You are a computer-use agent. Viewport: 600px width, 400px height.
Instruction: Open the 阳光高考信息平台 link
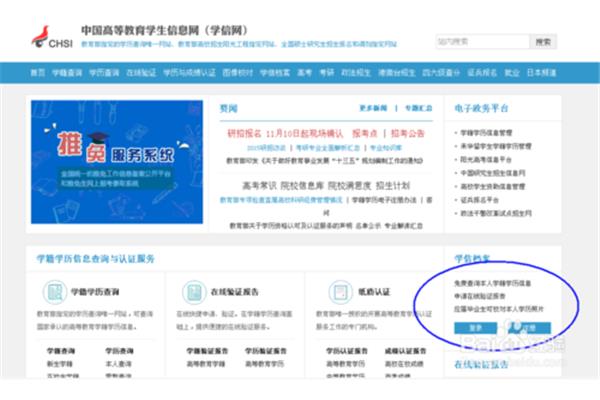point(486,160)
